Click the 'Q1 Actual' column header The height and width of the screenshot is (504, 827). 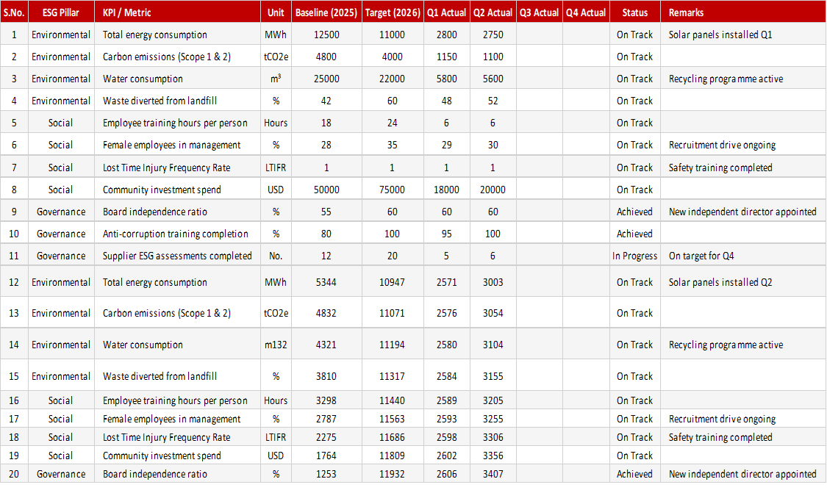click(x=446, y=12)
